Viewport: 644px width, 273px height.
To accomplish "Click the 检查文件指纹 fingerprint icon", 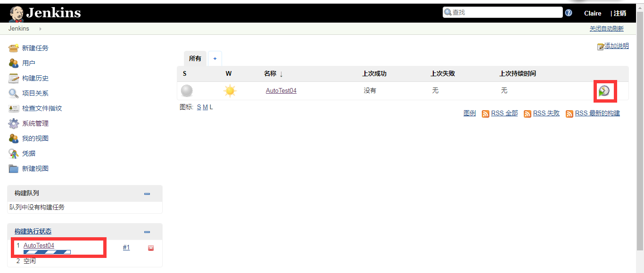I will (x=14, y=108).
